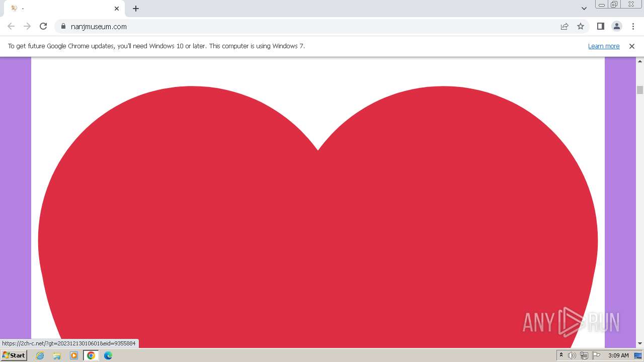Image resolution: width=644 pixels, height=362 pixels.
Task: Show hidden system tray icons
Action: tap(561, 355)
